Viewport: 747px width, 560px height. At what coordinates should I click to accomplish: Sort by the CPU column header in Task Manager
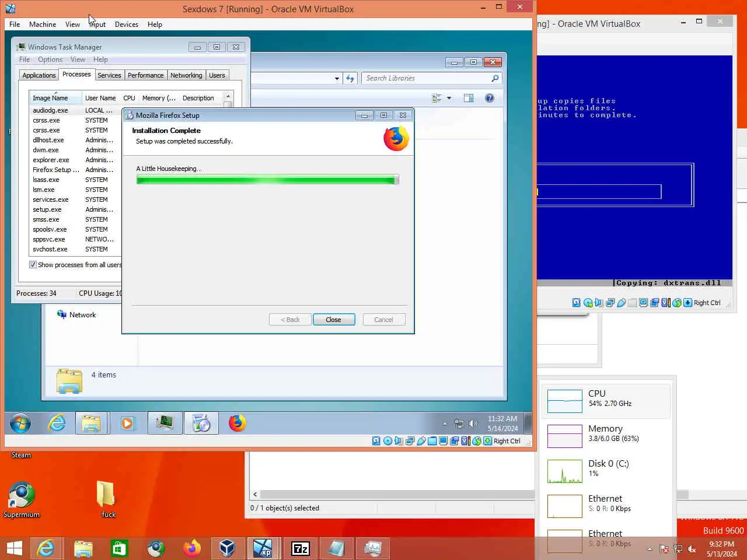129,98
